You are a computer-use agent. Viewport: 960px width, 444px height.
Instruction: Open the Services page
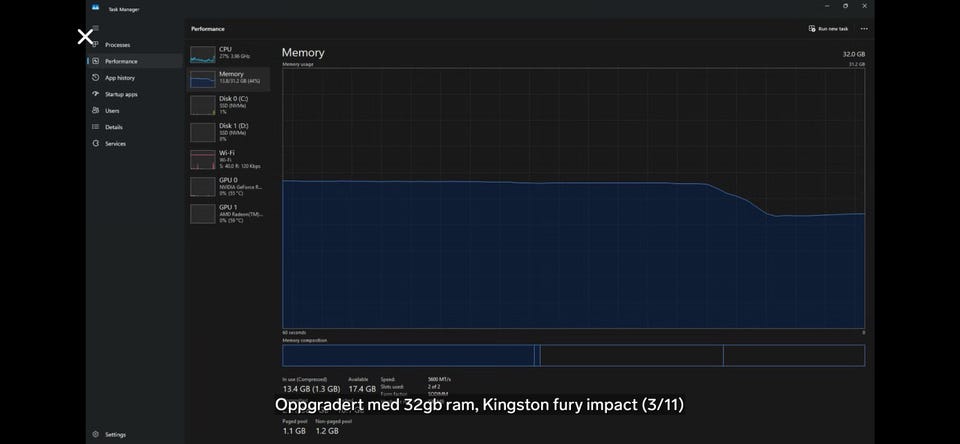pyautogui.click(x=135, y=144)
